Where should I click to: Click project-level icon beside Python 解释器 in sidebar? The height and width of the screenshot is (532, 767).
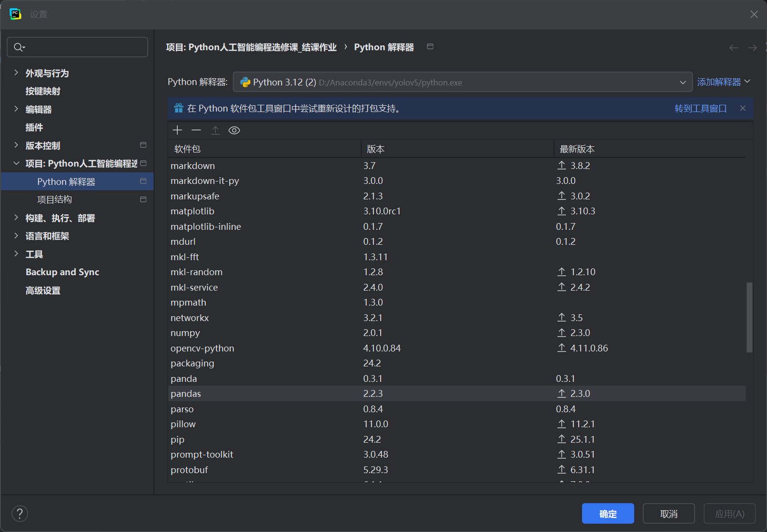[x=143, y=181]
